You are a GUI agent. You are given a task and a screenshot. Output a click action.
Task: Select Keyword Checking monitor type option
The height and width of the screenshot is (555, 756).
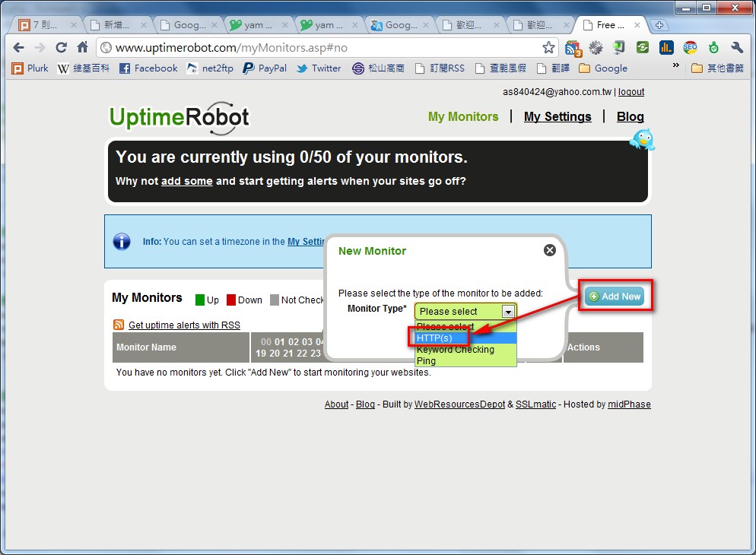[465, 349]
